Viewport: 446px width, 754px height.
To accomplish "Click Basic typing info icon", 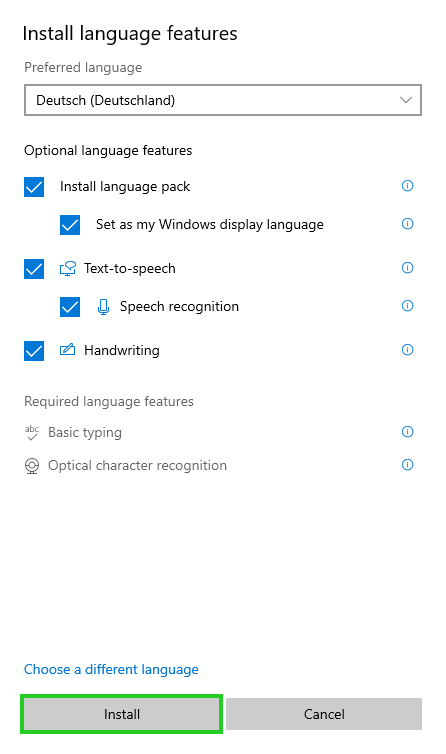I will pos(407,432).
